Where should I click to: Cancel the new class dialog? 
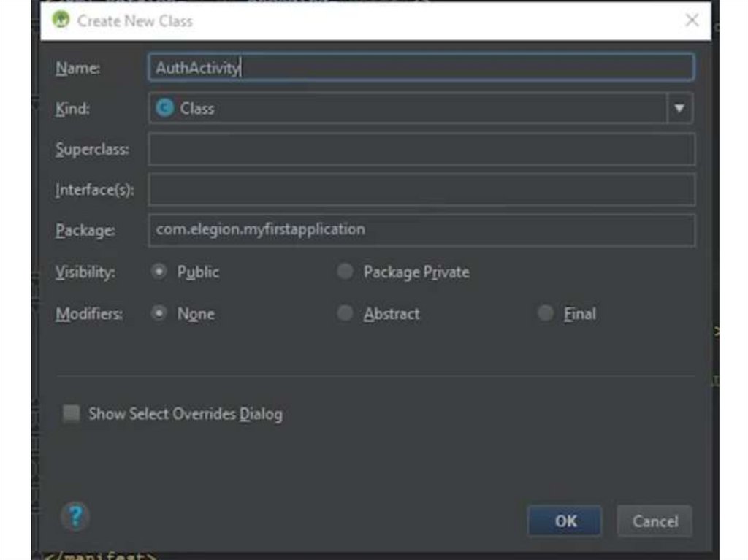coord(654,521)
